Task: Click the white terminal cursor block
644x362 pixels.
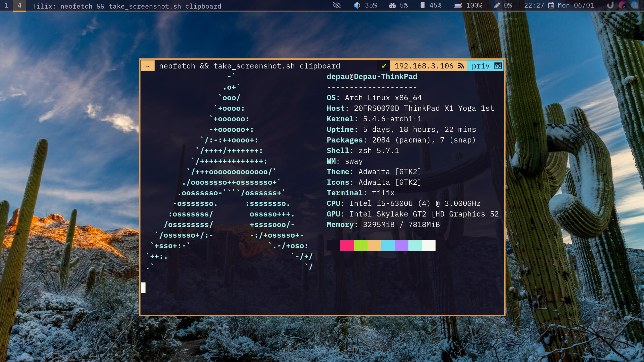Action: (143, 288)
